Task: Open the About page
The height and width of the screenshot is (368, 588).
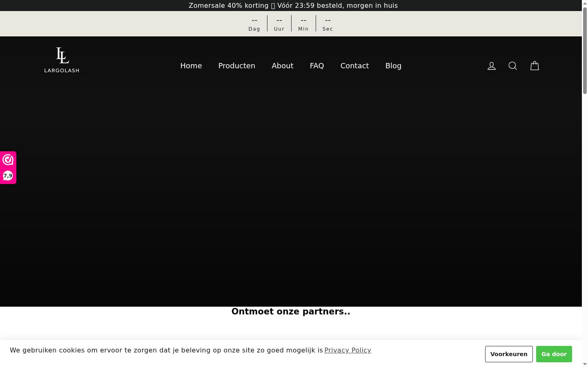Action: [x=283, y=66]
